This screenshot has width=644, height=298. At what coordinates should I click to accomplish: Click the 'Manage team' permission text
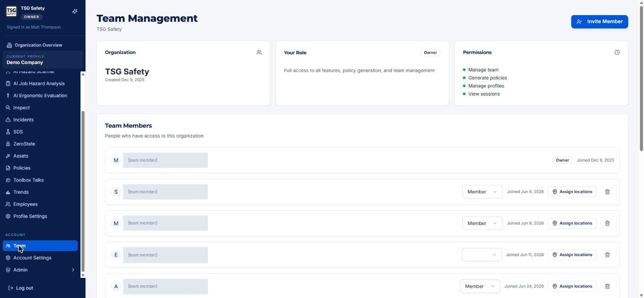coord(483,70)
